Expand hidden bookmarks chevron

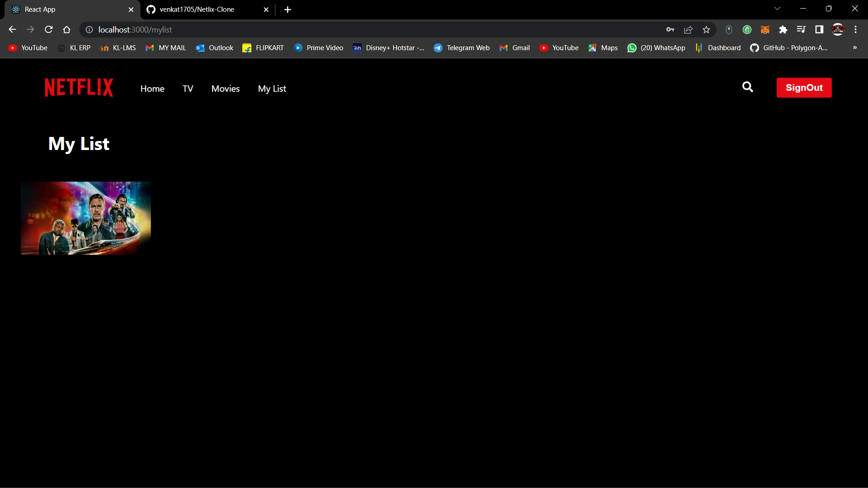[x=855, y=48]
